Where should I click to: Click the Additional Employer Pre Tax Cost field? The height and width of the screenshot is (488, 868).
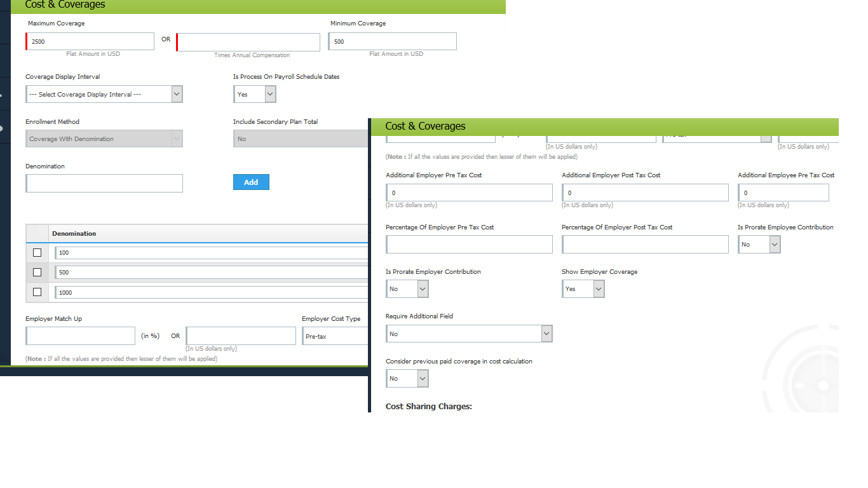469,193
